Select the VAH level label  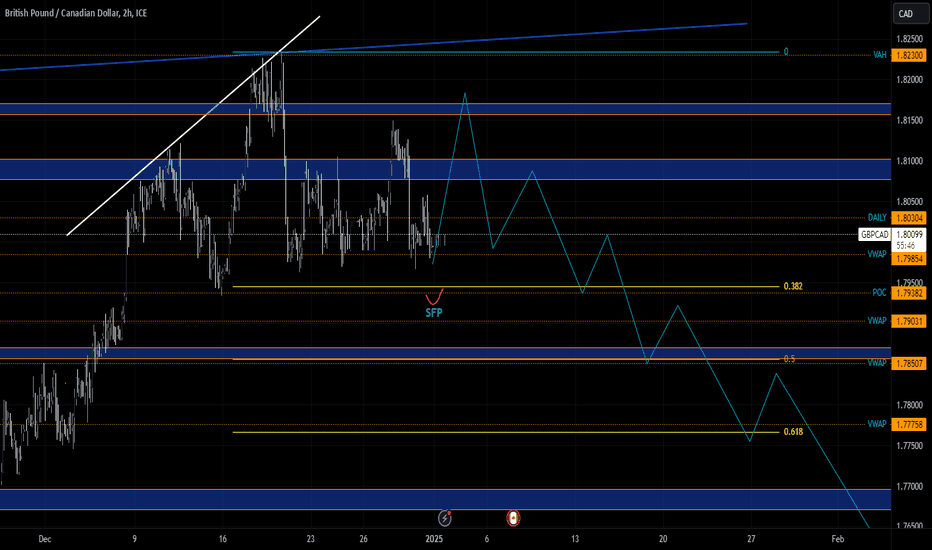[879, 55]
